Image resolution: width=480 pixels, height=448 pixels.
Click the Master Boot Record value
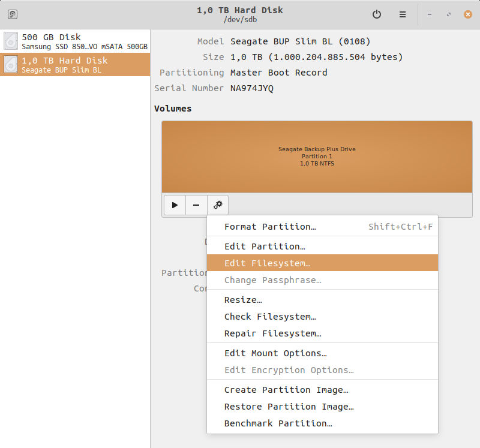(279, 73)
